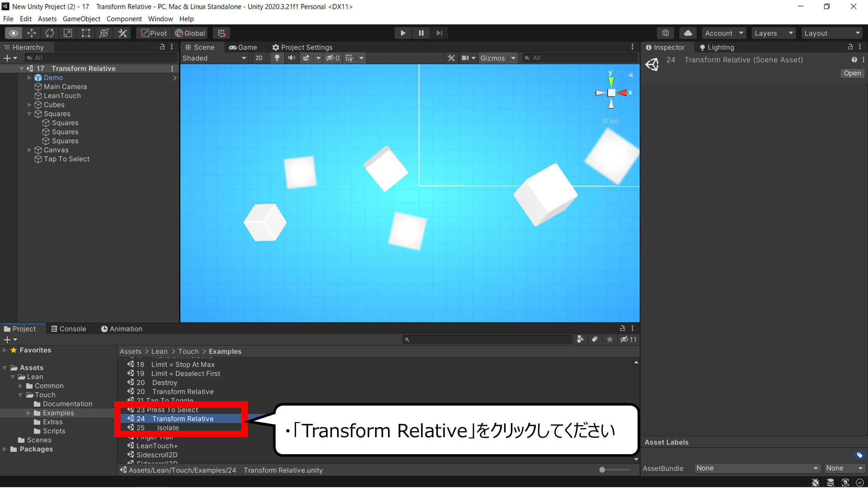Click the red X axis cone of gizmo
Screen dimensions: 868x488
tap(622, 93)
